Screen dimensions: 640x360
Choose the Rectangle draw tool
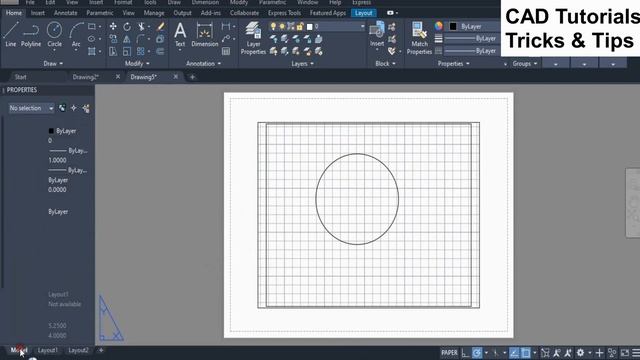92,27
